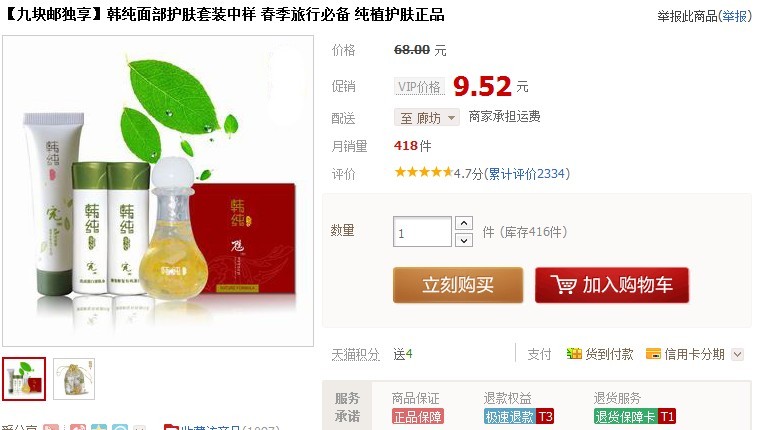Click the 立刻购买 buy now button

458,285
